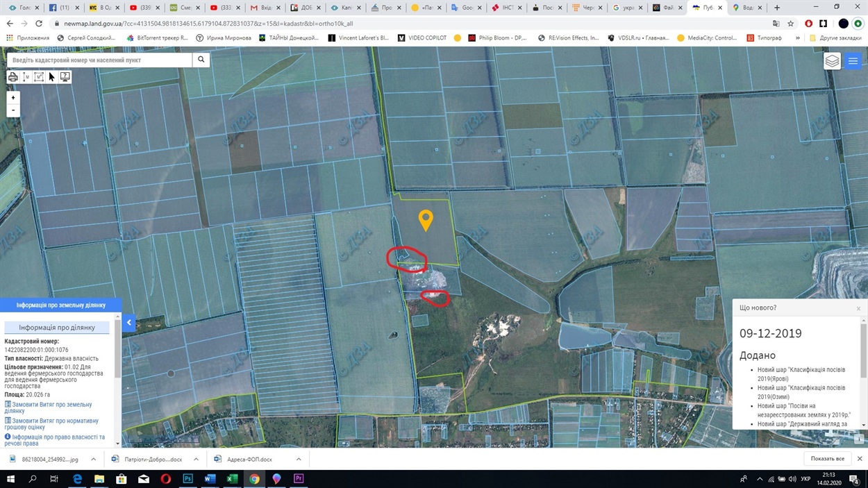Bookmark this page with star icon
Image resolution: width=868 pixels, height=488 pixels.
coord(790,24)
